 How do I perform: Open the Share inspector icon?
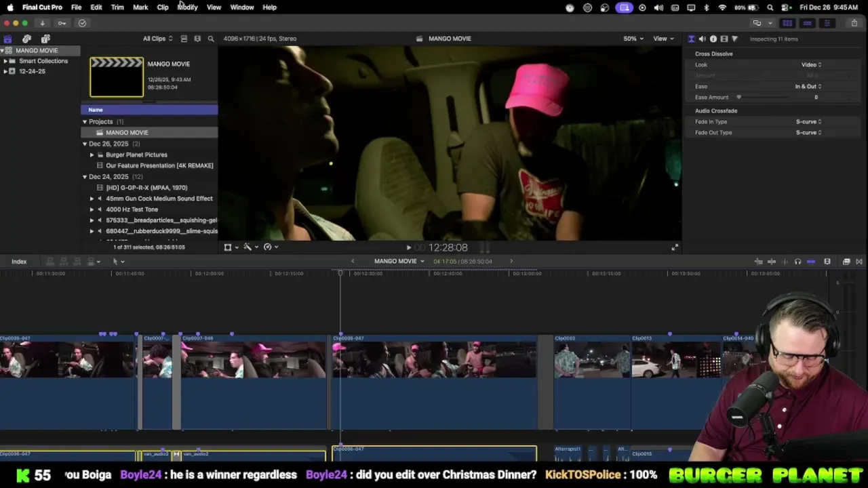(734, 39)
